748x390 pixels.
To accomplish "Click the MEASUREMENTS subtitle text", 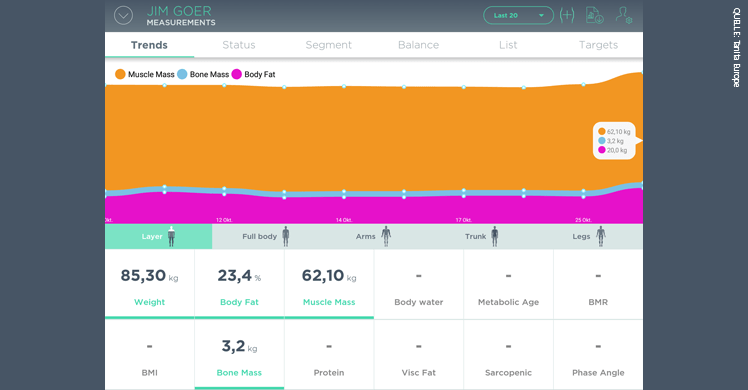I will (181, 22).
